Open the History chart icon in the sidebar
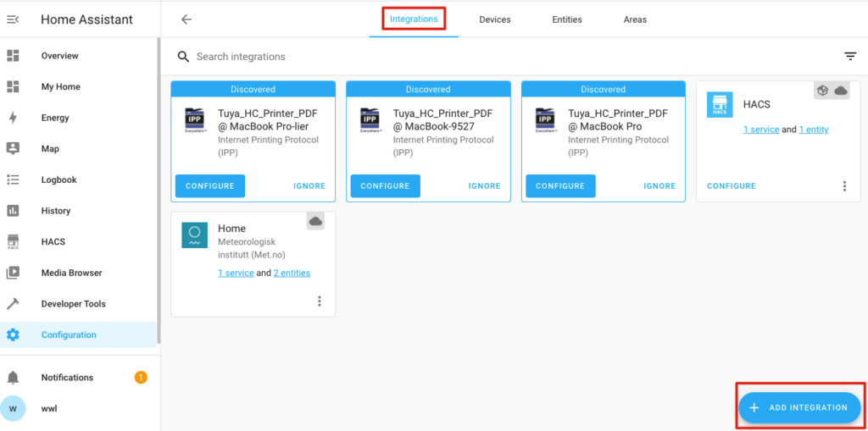Image resolution: width=868 pixels, height=431 pixels. (x=13, y=211)
